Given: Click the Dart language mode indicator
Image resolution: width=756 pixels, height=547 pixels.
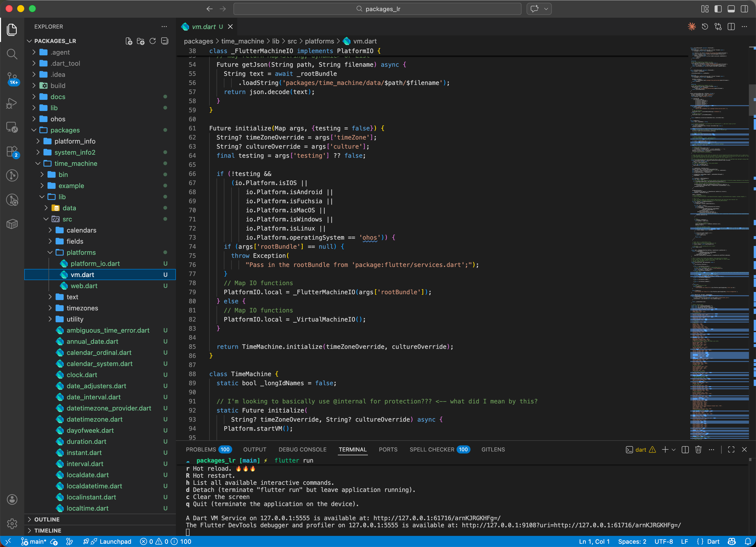Looking at the screenshot, I should click(713, 542).
